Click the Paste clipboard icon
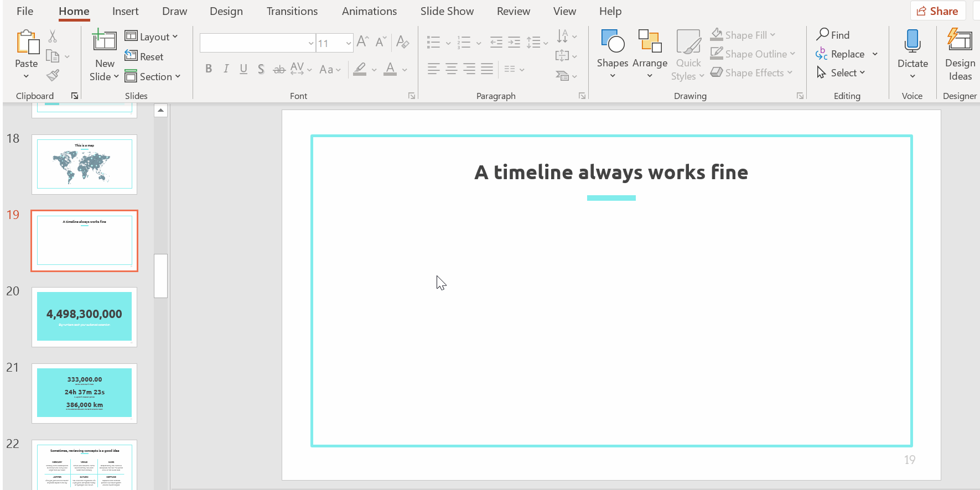 (x=27, y=43)
